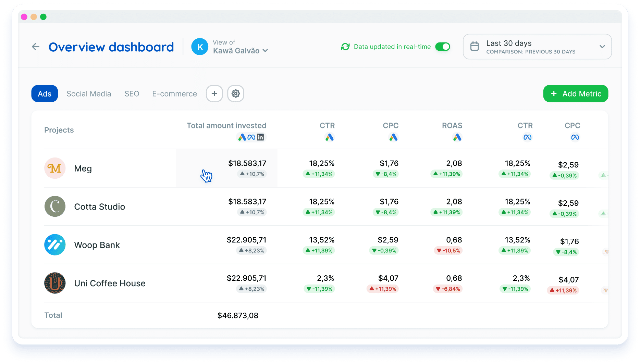Click Woop Bank's $22.905,71 invested value
640x364 pixels.
(246, 240)
